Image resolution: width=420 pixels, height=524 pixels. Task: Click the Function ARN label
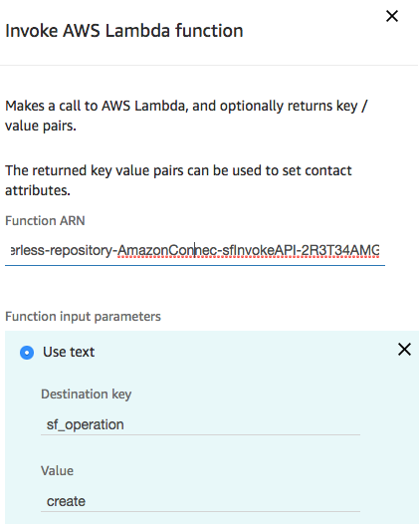click(x=45, y=221)
